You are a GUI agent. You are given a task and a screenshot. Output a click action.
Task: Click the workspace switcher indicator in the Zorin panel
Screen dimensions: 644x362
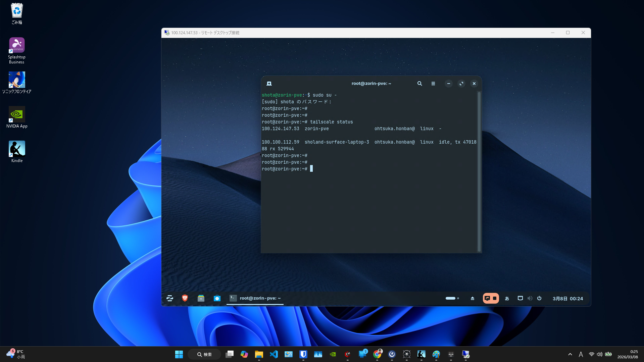pyautogui.click(x=452, y=298)
